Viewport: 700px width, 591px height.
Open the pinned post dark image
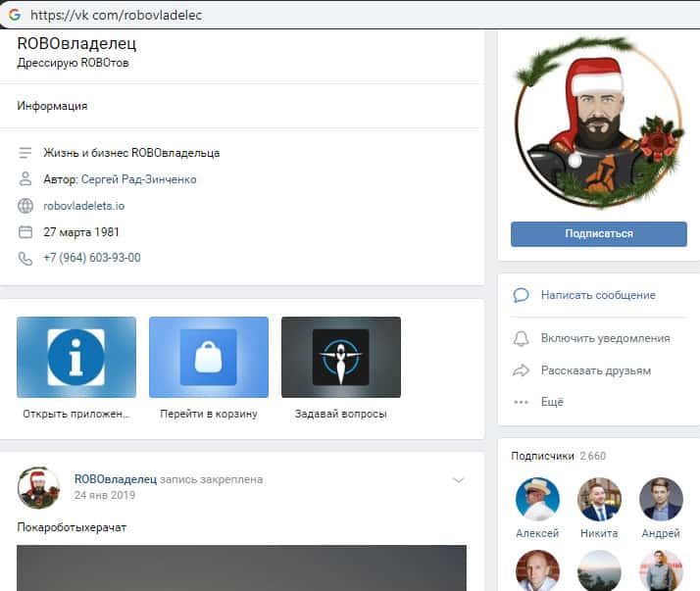(241, 567)
